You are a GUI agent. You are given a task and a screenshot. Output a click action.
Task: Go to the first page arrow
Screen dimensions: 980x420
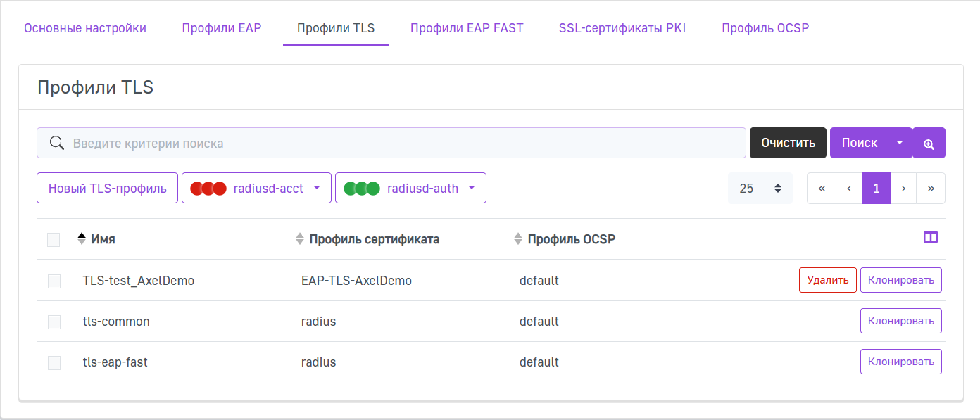pyautogui.click(x=822, y=189)
